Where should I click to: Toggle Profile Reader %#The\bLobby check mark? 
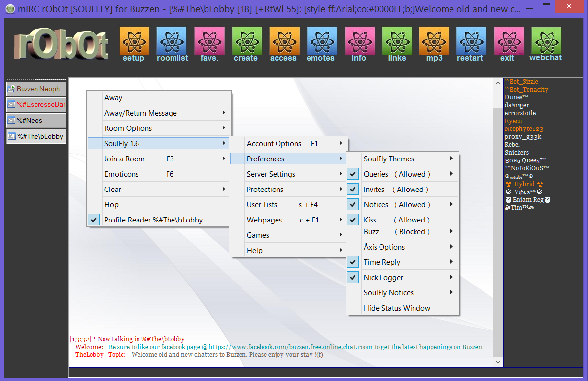click(x=94, y=220)
